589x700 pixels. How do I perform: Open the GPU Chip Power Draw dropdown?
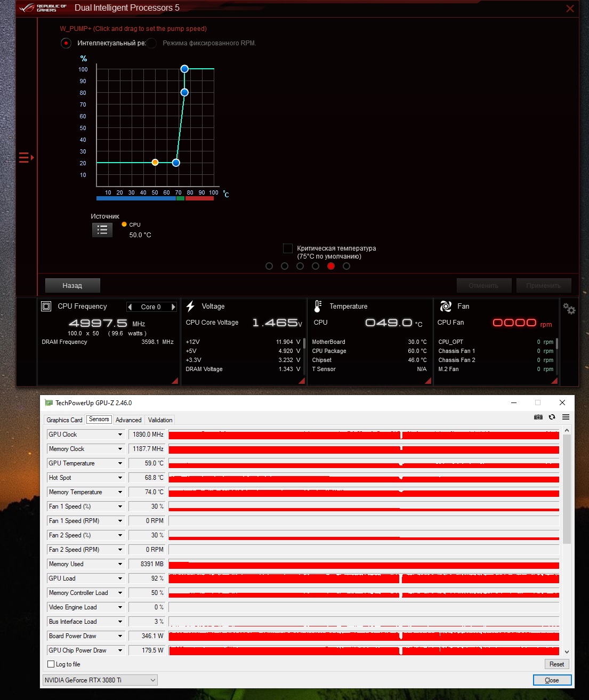(x=120, y=650)
